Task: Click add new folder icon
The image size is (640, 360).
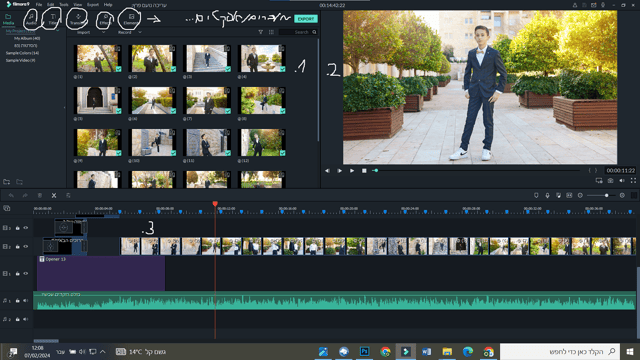Action: pyautogui.click(x=7, y=182)
